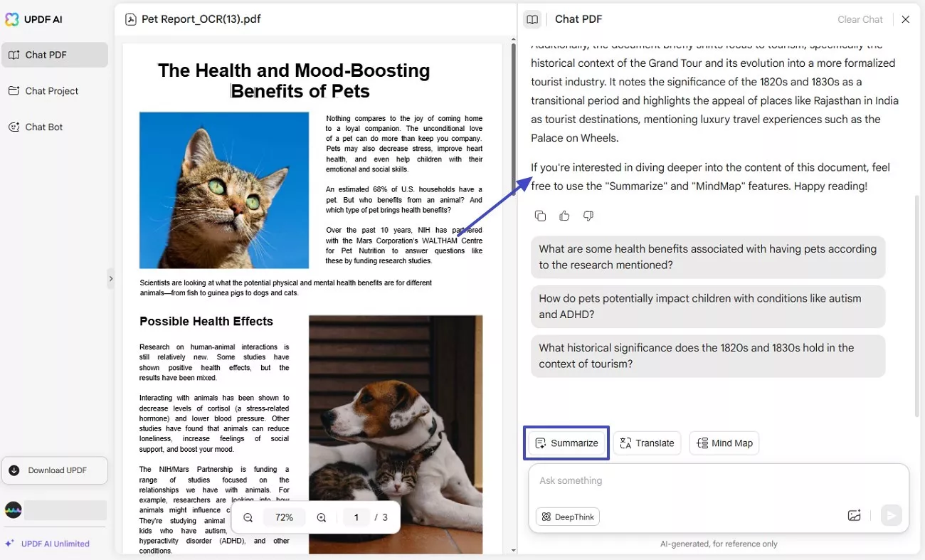Click the title "The Health and Mood-Boosting"
The width and height of the screenshot is (925, 560).
tap(294, 70)
